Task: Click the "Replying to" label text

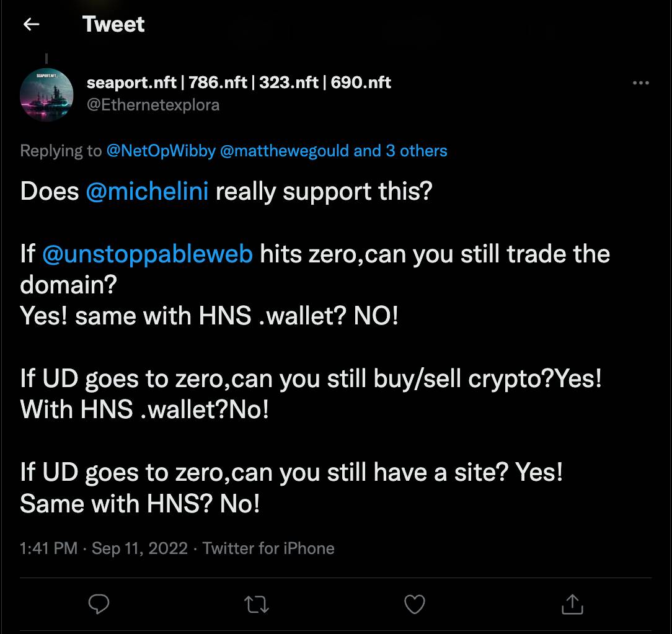Action: [x=61, y=151]
